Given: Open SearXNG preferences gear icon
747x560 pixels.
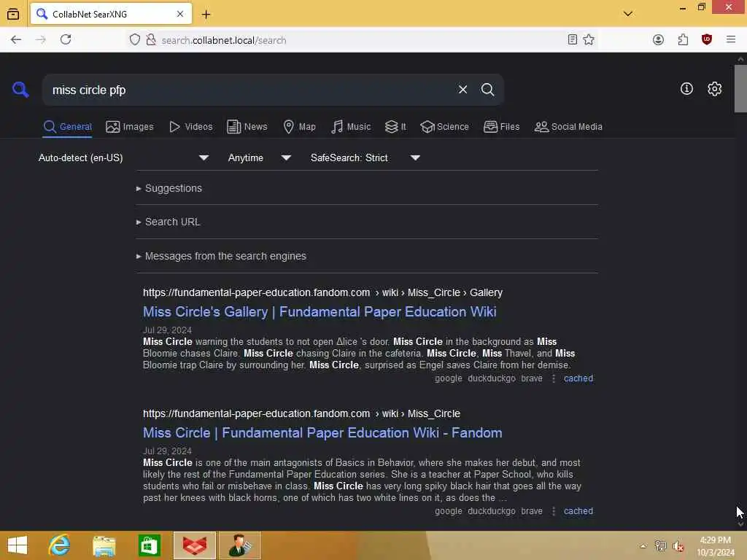Looking at the screenshot, I should pos(714,88).
